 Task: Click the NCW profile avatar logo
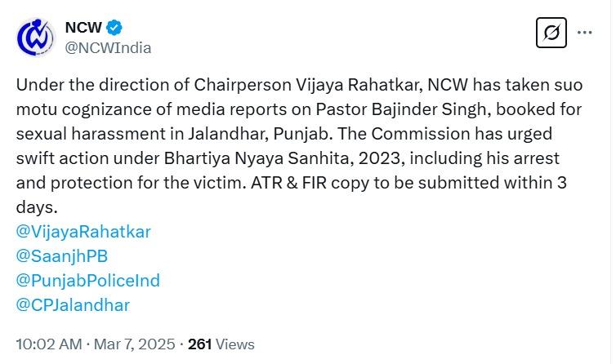(x=34, y=37)
